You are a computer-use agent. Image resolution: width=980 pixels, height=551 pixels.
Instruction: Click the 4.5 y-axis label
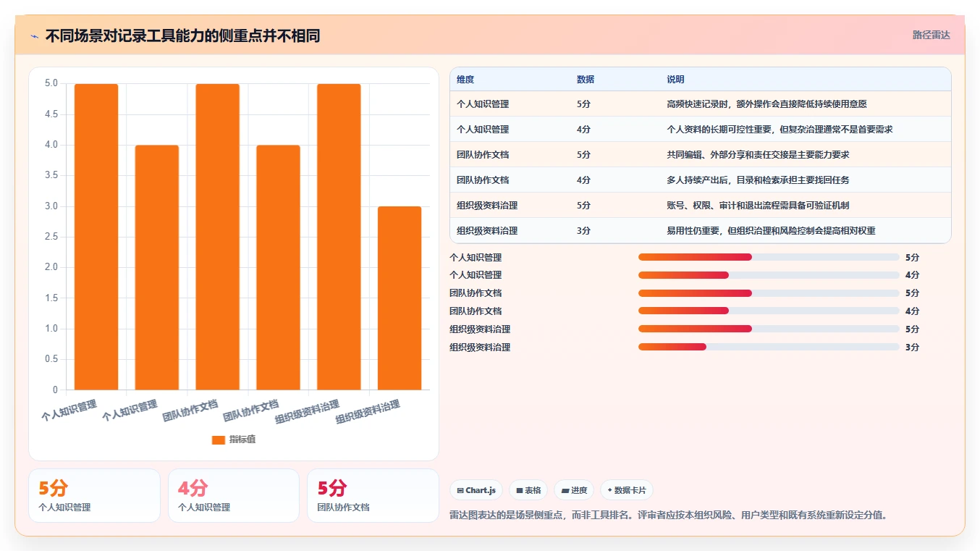51,114
